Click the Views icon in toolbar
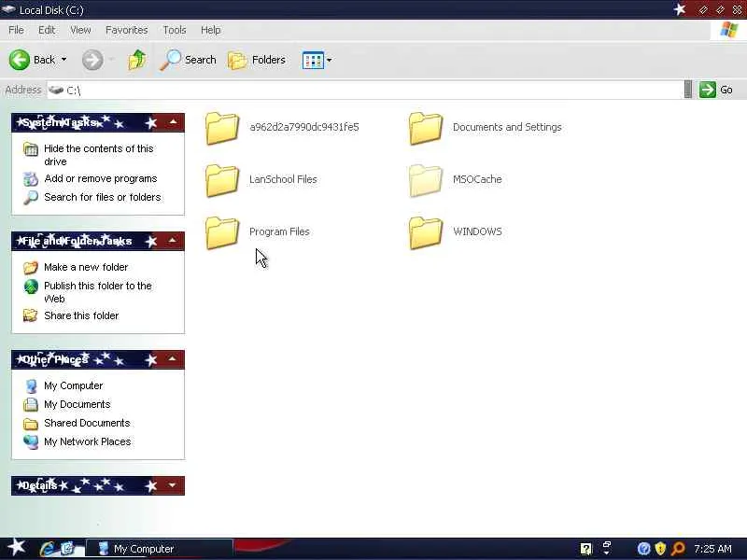747x560 pixels. click(313, 61)
